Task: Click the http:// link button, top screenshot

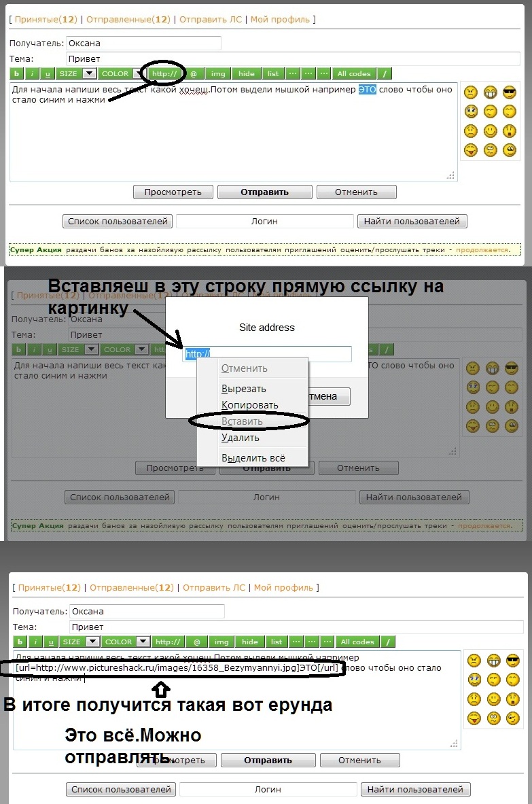Action: tap(164, 74)
